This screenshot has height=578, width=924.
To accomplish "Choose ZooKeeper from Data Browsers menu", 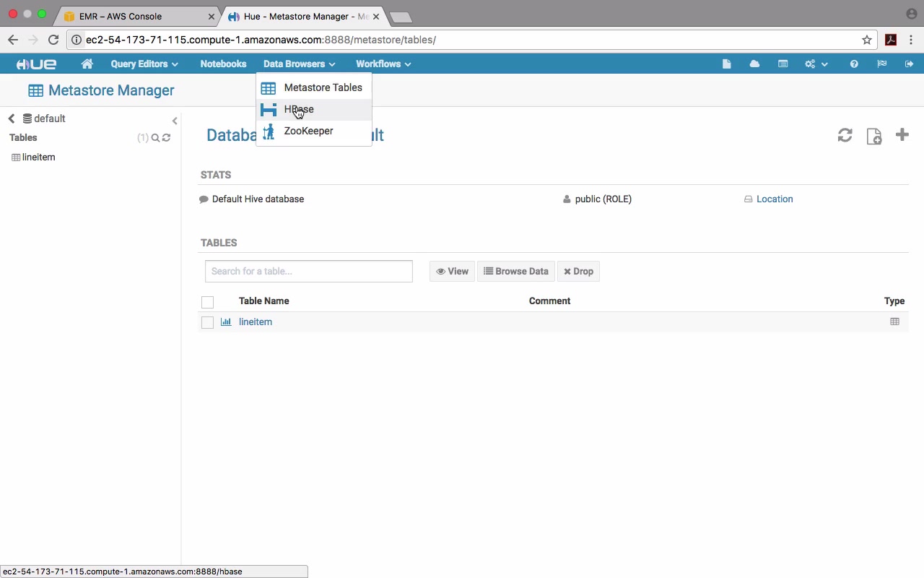I will pos(314,131).
